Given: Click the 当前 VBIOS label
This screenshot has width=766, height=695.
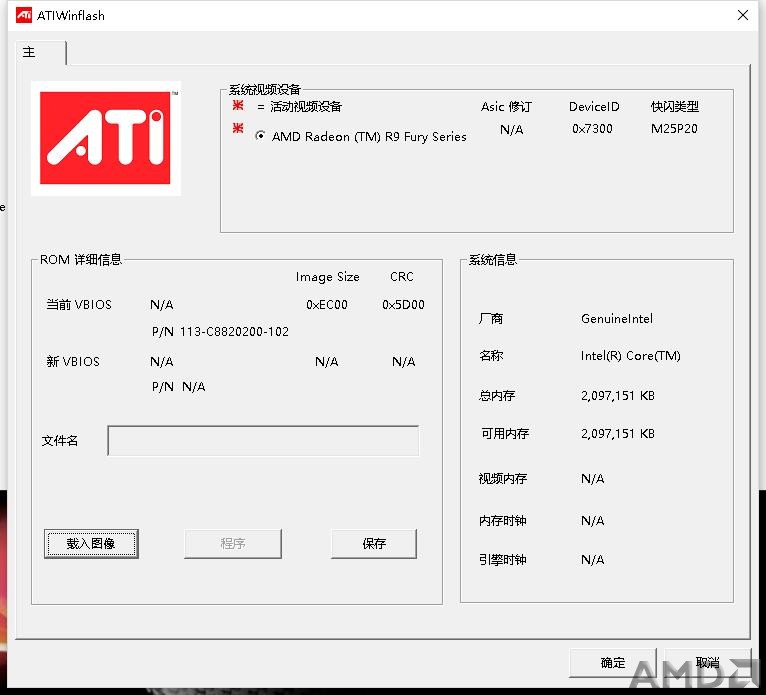Looking at the screenshot, I should [79, 305].
